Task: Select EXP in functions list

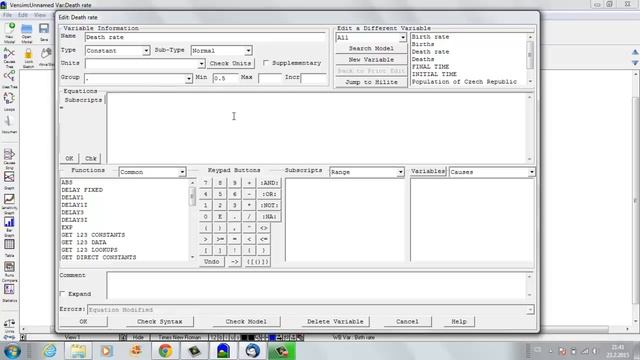Action: (x=67, y=227)
